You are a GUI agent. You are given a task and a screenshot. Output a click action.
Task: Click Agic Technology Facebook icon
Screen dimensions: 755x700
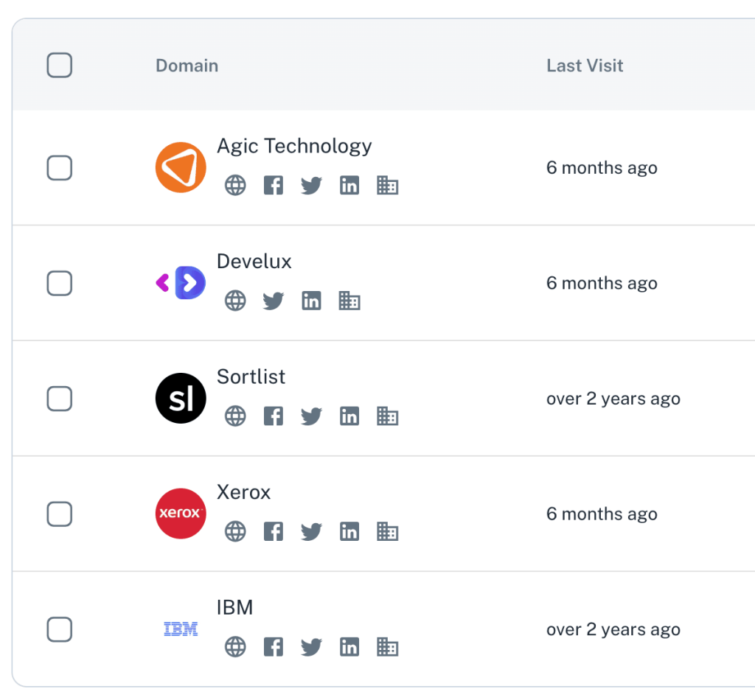click(x=274, y=186)
